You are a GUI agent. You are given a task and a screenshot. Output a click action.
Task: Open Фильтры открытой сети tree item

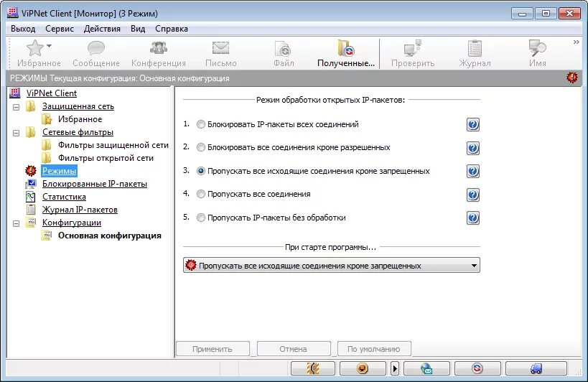click(x=106, y=158)
